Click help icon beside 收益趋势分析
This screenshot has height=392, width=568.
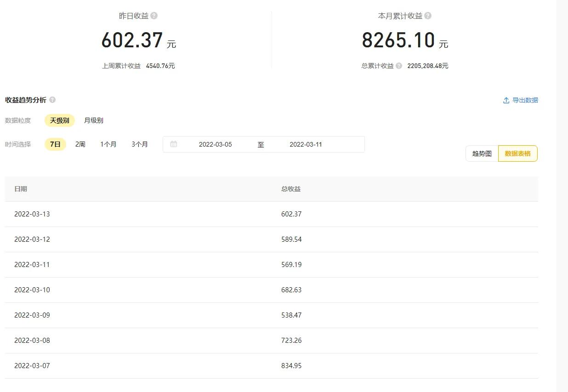(52, 100)
